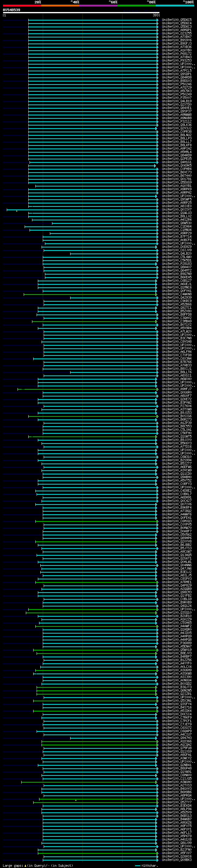Select hit UniRef100_P32112
The image size is (197, 868).
point(177,121)
